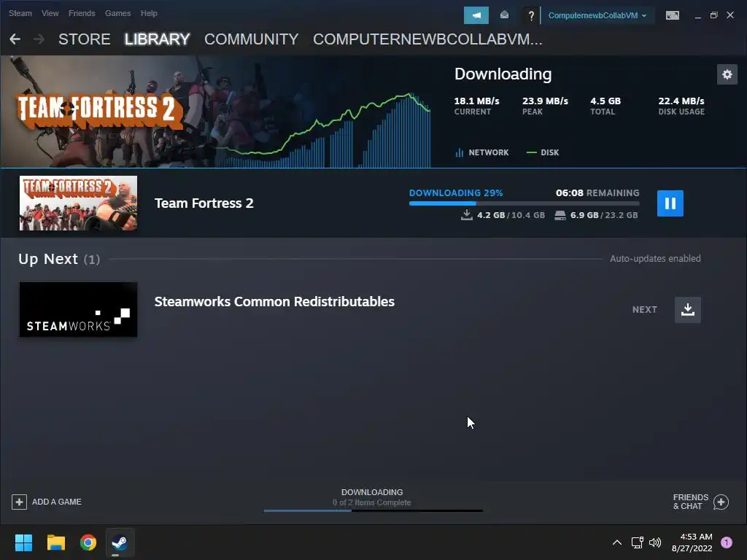
Task: Open File Explorer from the taskbar
Action: (55, 542)
